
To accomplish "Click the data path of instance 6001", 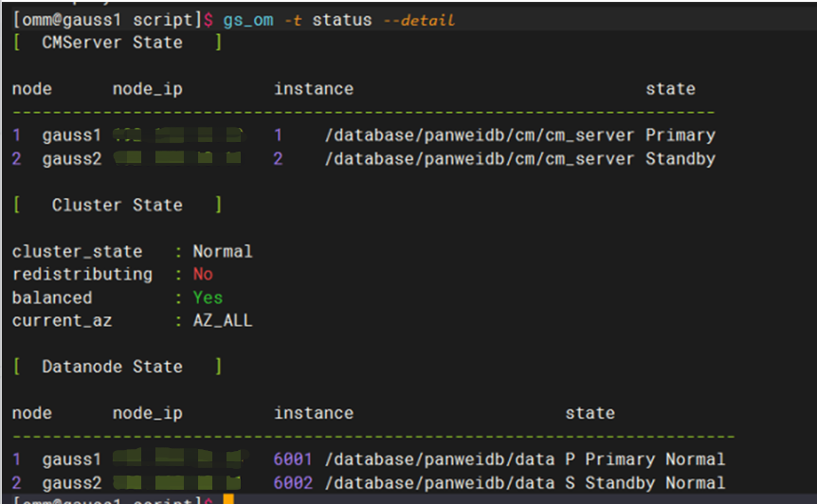I will pos(439,459).
